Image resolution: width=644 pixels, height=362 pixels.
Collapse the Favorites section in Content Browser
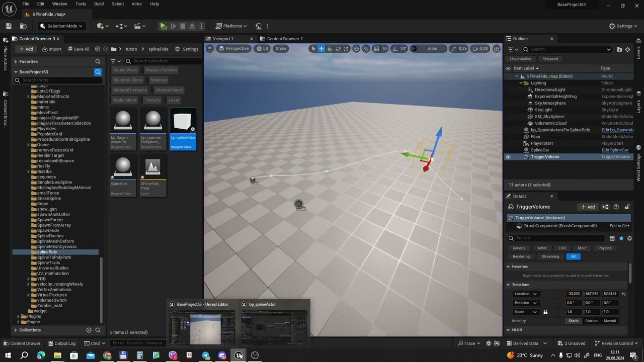tap(16, 62)
